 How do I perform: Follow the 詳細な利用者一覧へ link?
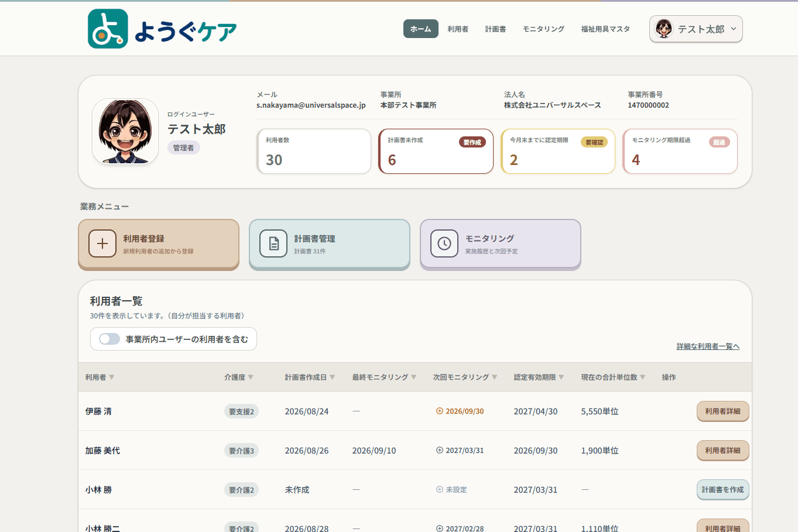(708, 346)
